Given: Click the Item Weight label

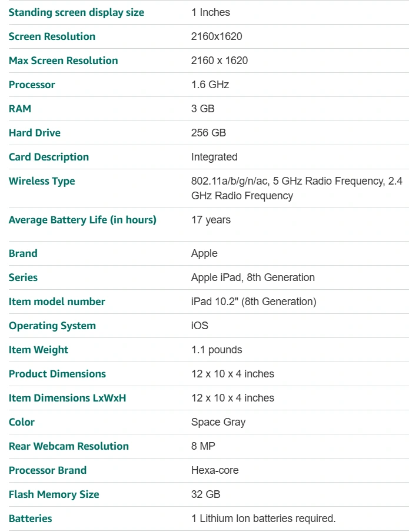Looking at the screenshot, I should coord(38,350).
